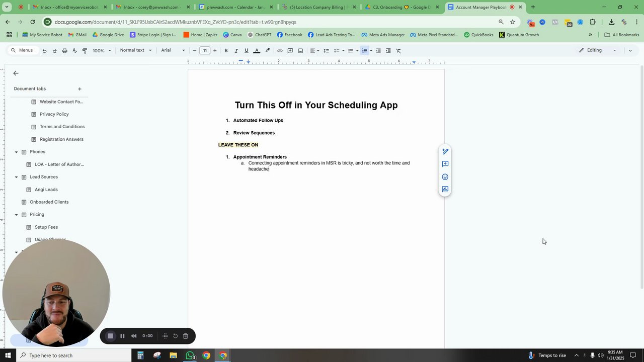Open the Onboarded Clients tab

(49, 202)
